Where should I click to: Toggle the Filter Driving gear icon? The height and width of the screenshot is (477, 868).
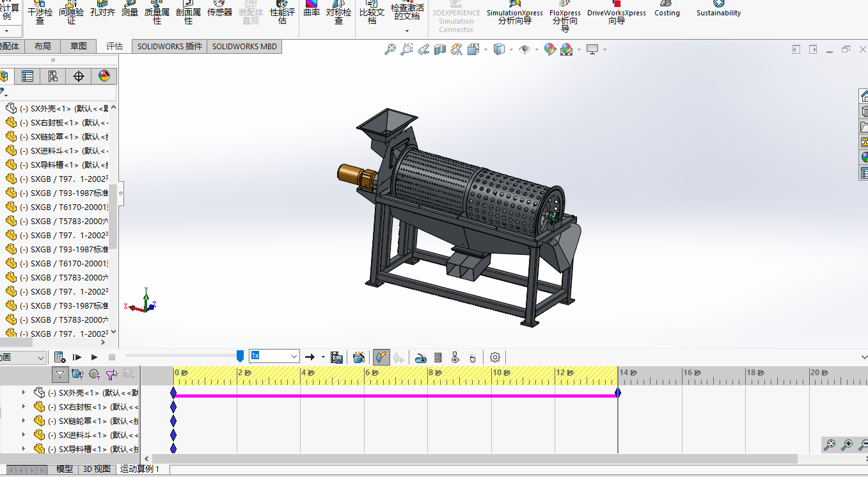(95, 374)
